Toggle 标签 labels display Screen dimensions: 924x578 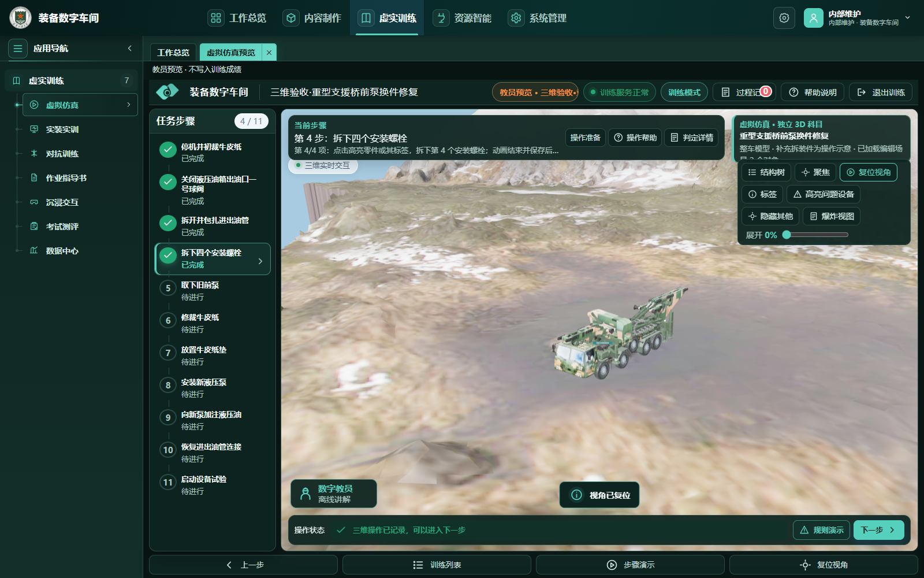(x=762, y=194)
